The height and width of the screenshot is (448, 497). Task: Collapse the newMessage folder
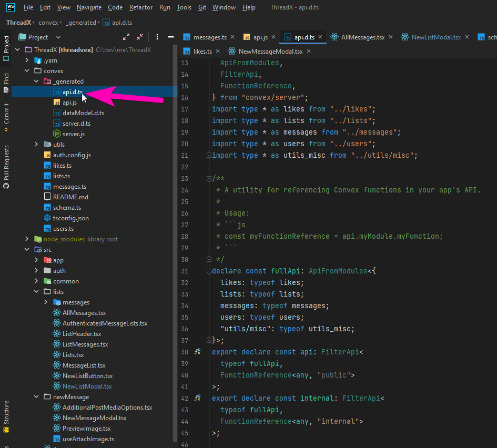37,397
